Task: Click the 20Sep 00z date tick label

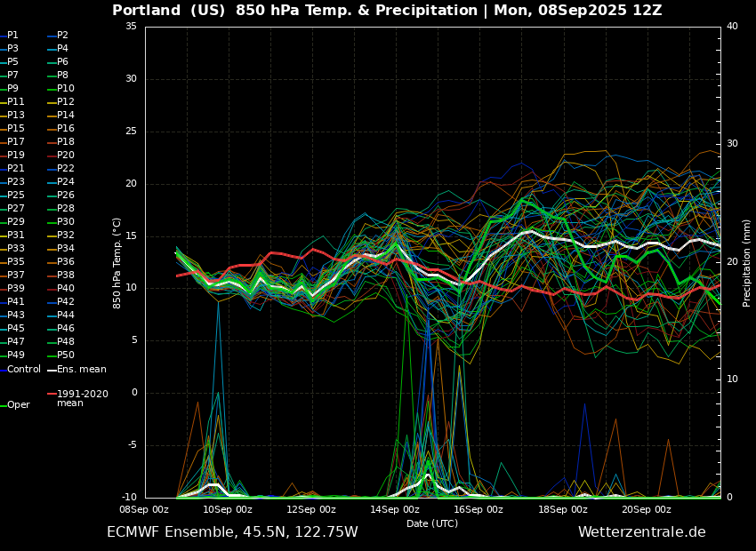Action: tap(647, 509)
